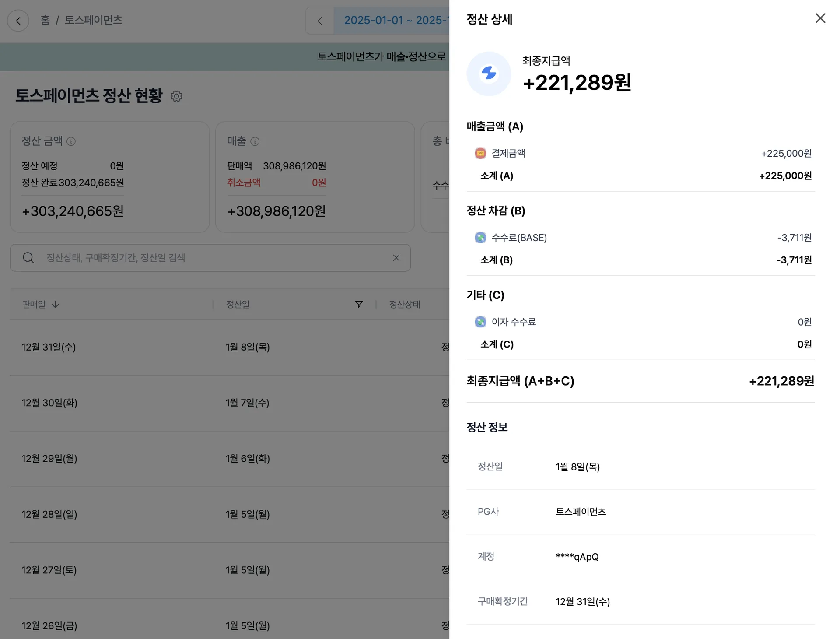
Task: Click the 소계 (A) label
Action: tap(497, 176)
